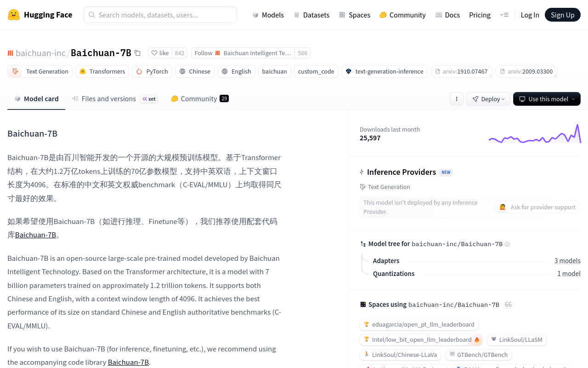Viewport: 588px width, 368px height.
Task: Click the Model tree branch icon
Action: click(x=363, y=244)
